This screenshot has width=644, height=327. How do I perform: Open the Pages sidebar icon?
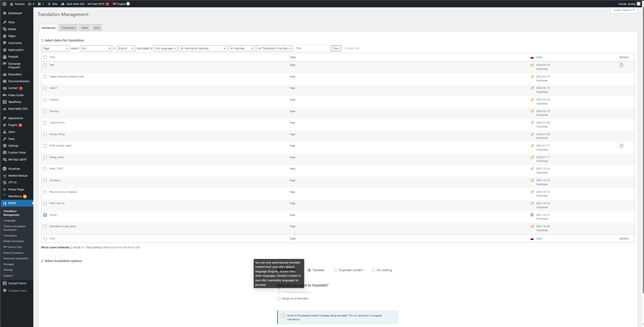coord(5,36)
